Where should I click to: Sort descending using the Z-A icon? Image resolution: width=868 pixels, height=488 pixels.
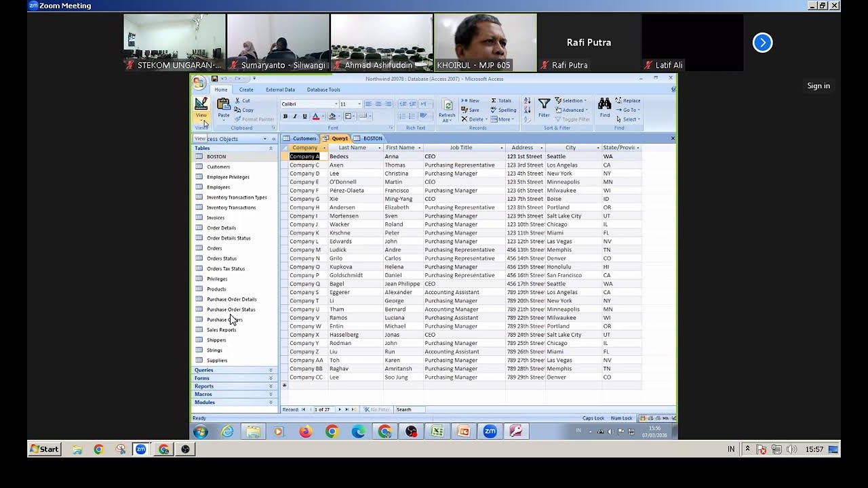(528, 110)
